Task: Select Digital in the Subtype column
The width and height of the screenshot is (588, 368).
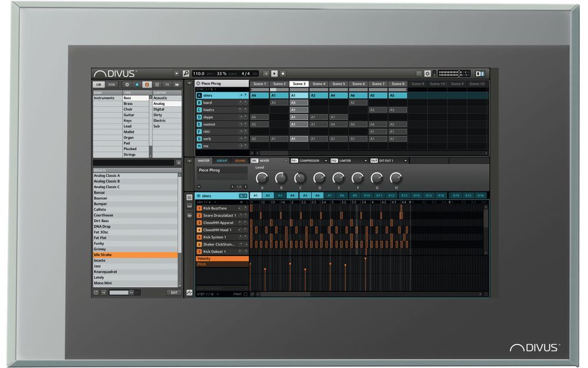Action: click(166, 110)
